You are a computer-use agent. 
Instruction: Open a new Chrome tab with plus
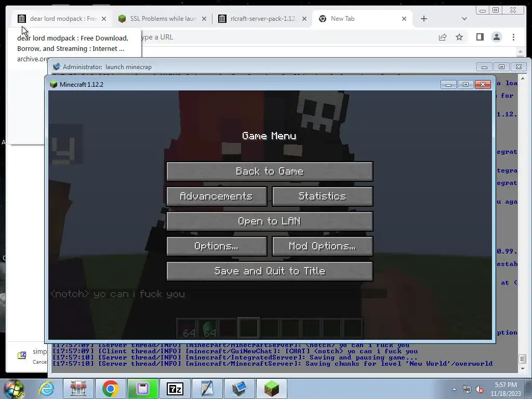[x=424, y=19]
